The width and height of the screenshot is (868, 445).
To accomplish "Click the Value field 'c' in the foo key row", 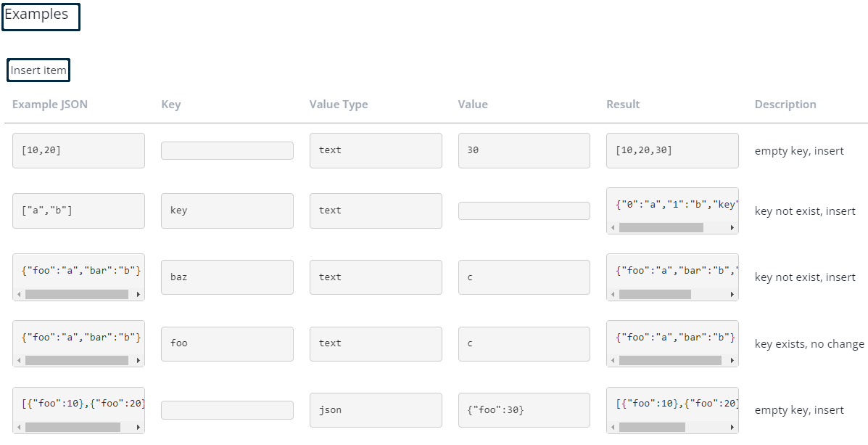I will [524, 343].
